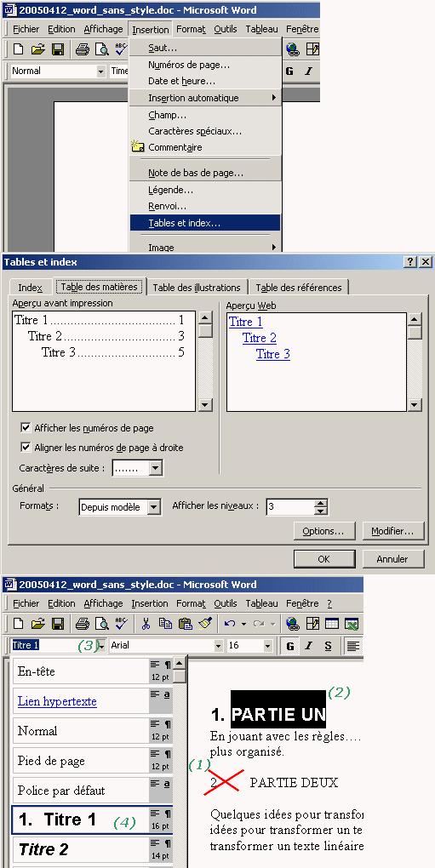Click the Commentaire menu item with note icon

(x=205, y=147)
